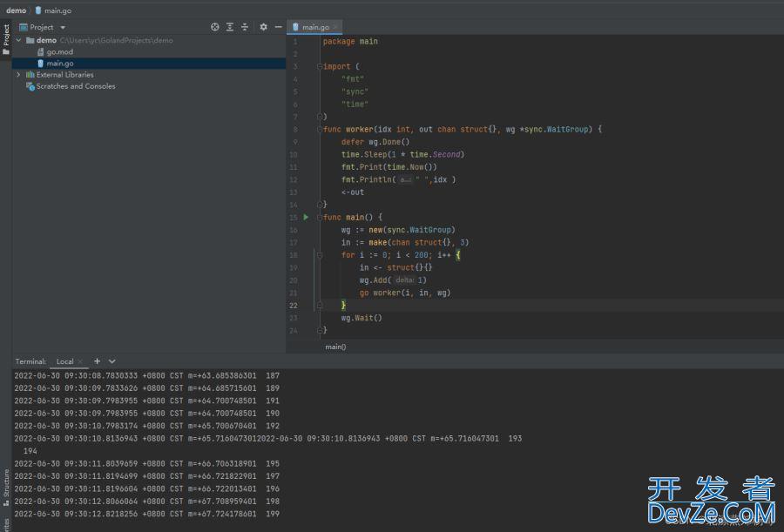784x532 pixels.
Task: Click the Collapse All icon in Project toolbar
Action: pos(245,27)
